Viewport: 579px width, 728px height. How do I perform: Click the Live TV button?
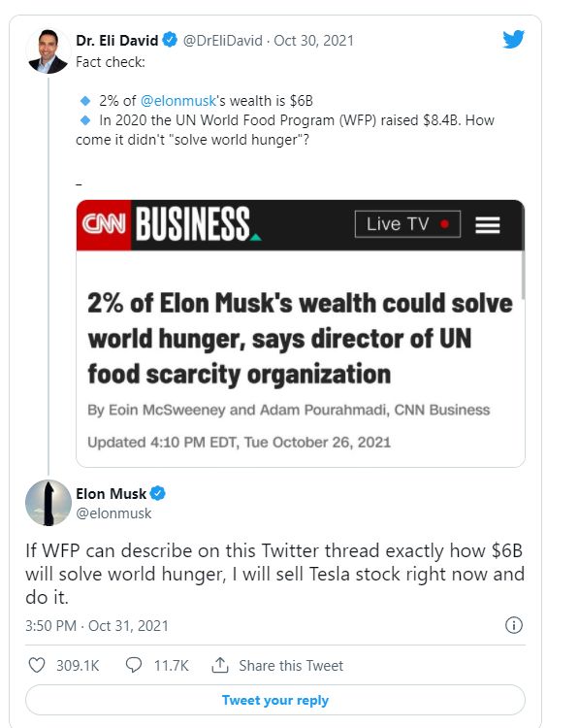407,224
